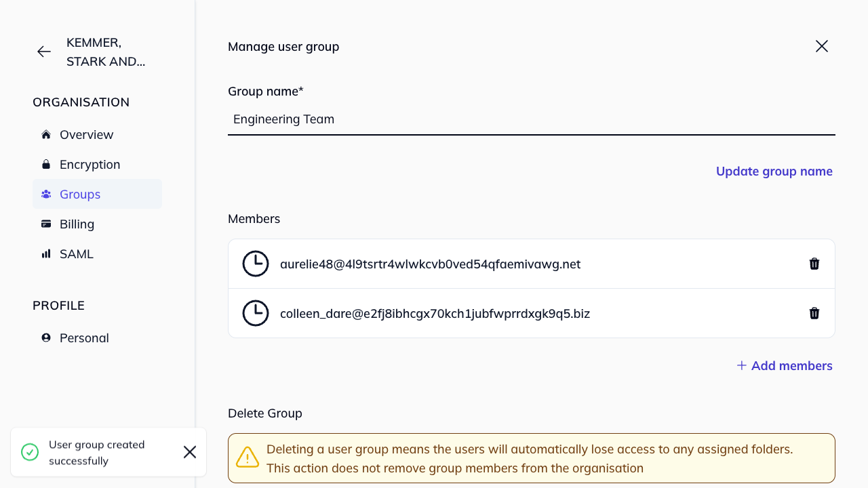Click the green success checkmark in the toast
The height and width of the screenshot is (488, 868).
click(x=29, y=451)
